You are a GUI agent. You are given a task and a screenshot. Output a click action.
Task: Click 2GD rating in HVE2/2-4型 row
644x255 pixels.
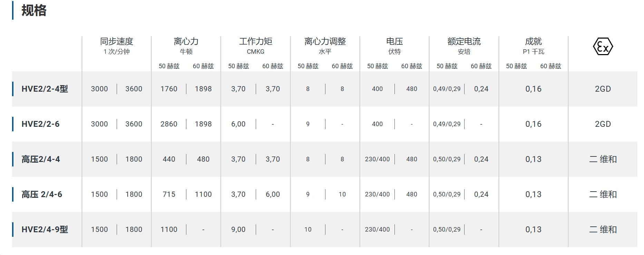coord(603,89)
